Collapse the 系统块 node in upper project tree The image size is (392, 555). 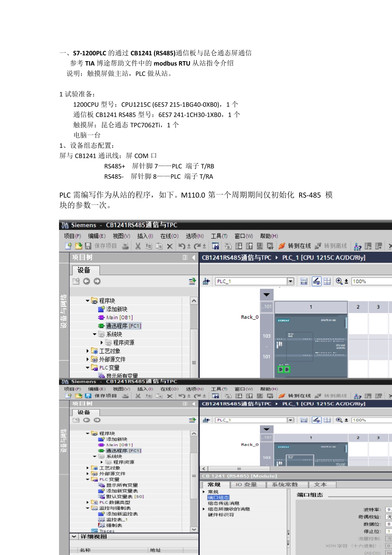(x=94, y=334)
